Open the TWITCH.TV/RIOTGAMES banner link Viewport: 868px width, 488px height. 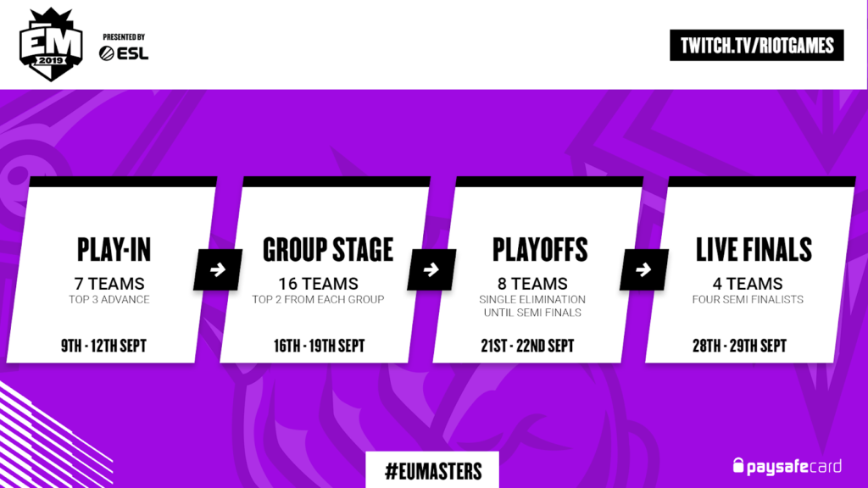tap(757, 46)
